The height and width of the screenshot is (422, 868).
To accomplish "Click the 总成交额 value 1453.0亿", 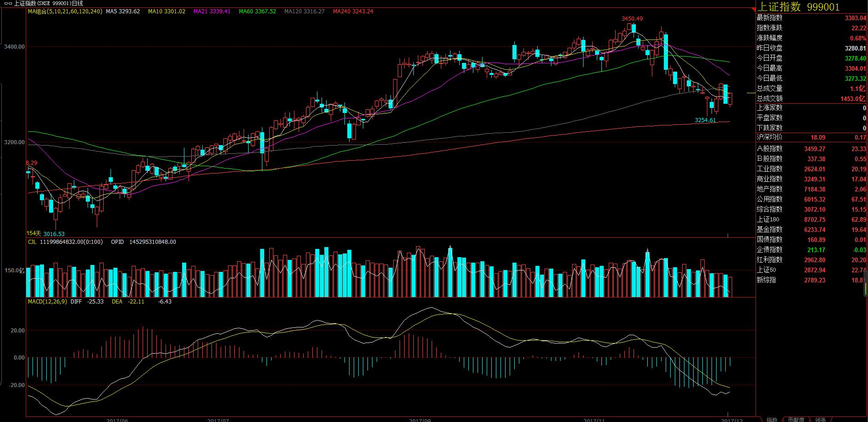I will click(x=853, y=99).
